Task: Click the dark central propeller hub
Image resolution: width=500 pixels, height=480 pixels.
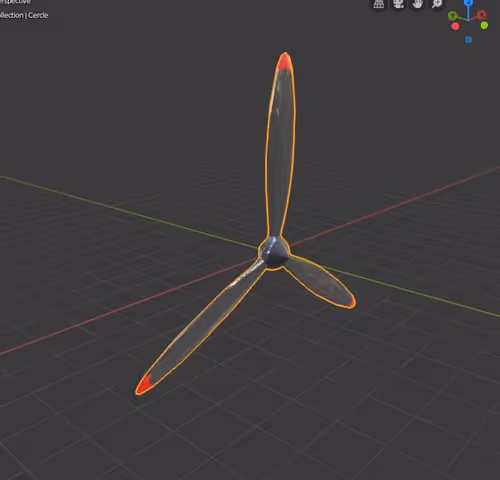Action: 274,253
